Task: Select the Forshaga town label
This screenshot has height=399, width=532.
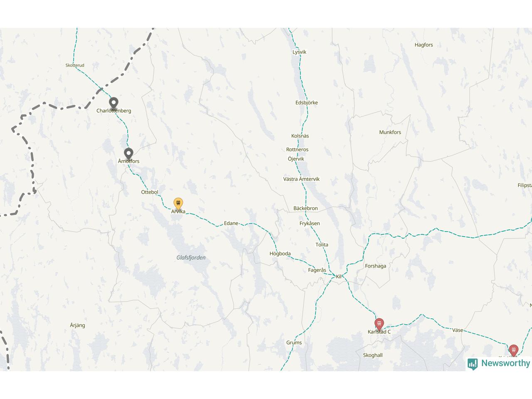Action: tap(375, 266)
